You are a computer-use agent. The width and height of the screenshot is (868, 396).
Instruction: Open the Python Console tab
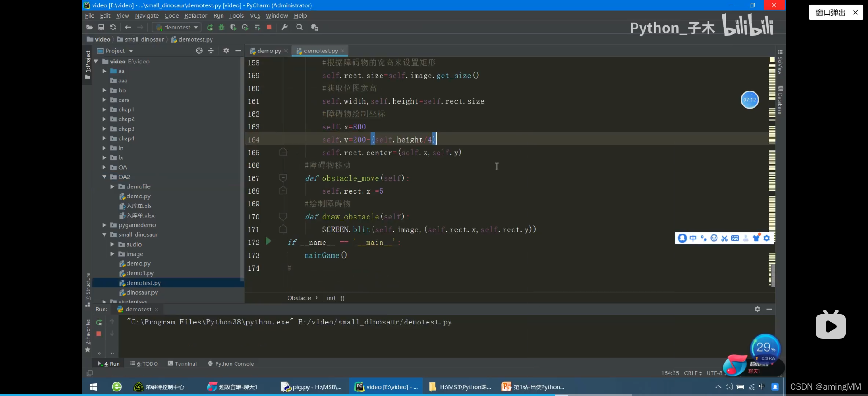pyautogui.click(x=231, y=363)
